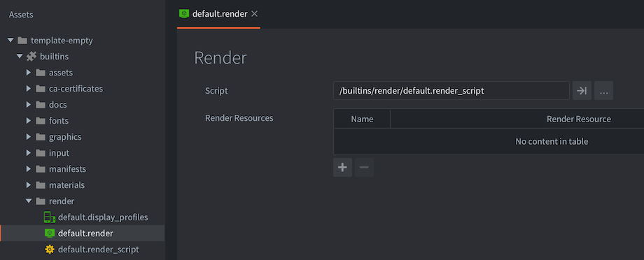Select default.display_profiles in the tree
Viewport: 644px width, 260px height.
coord(82,217)
